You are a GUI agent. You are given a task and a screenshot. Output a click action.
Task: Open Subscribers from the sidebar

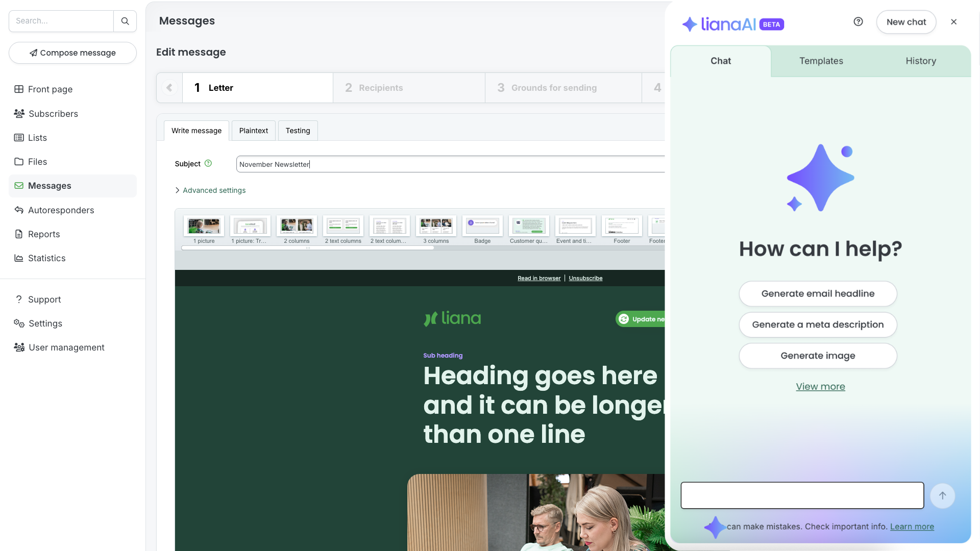[53, 113]
